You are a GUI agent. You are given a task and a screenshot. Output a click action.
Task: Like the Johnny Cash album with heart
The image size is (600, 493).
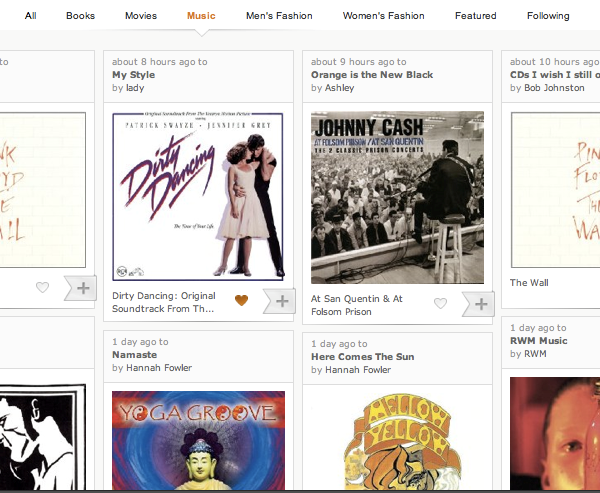coord(440,304)
